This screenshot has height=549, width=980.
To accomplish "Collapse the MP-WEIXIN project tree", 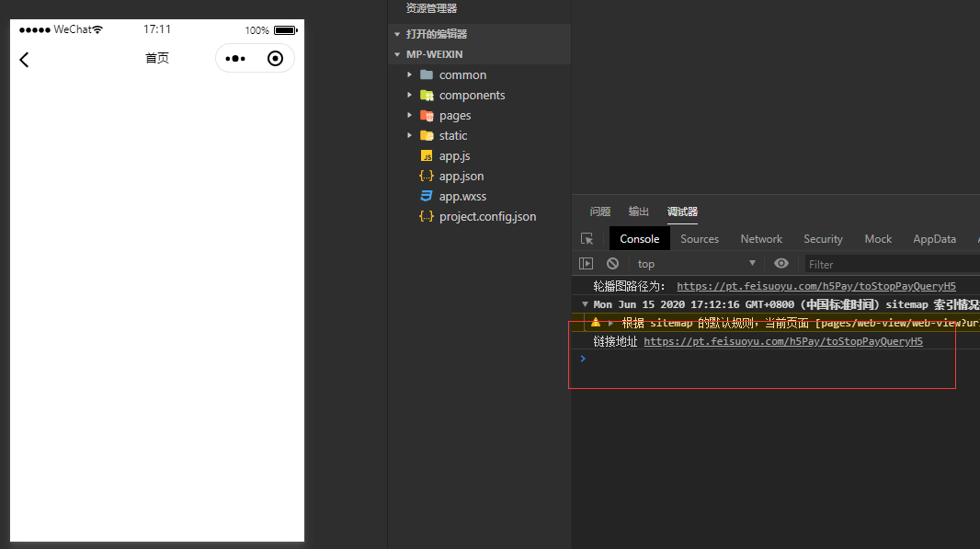I will click(397, 54).
